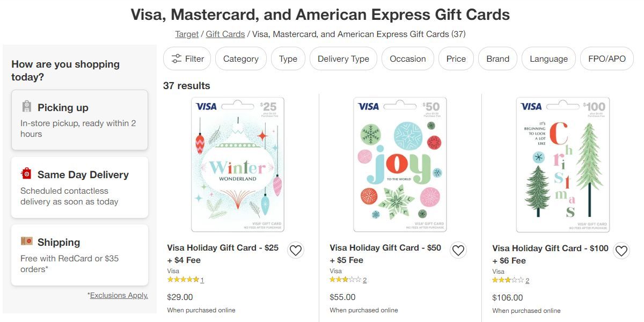Select the FPO/APO filter chip

(607, 59)
